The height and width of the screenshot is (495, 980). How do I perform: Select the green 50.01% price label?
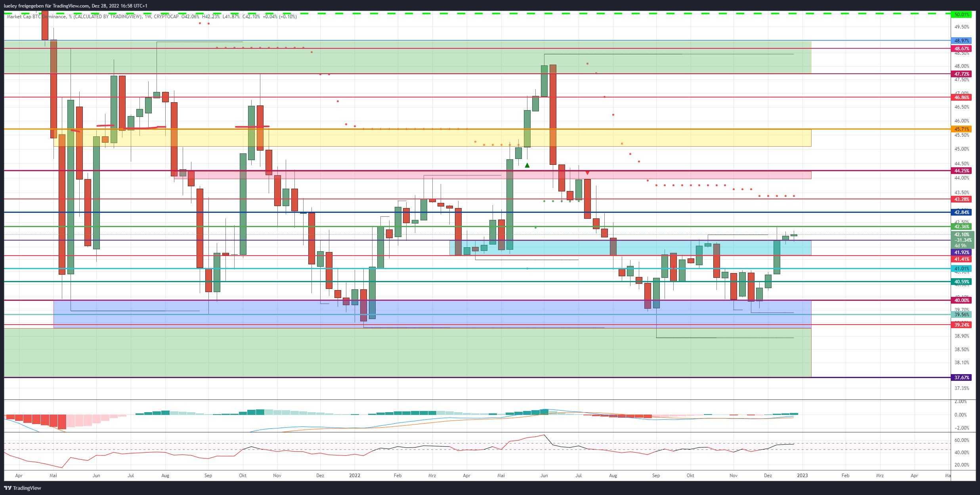961,15
